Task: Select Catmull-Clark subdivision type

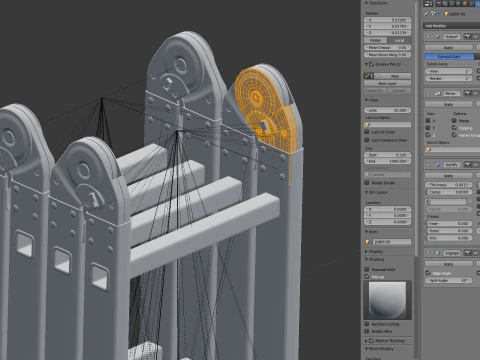Action: coord(449,57)
